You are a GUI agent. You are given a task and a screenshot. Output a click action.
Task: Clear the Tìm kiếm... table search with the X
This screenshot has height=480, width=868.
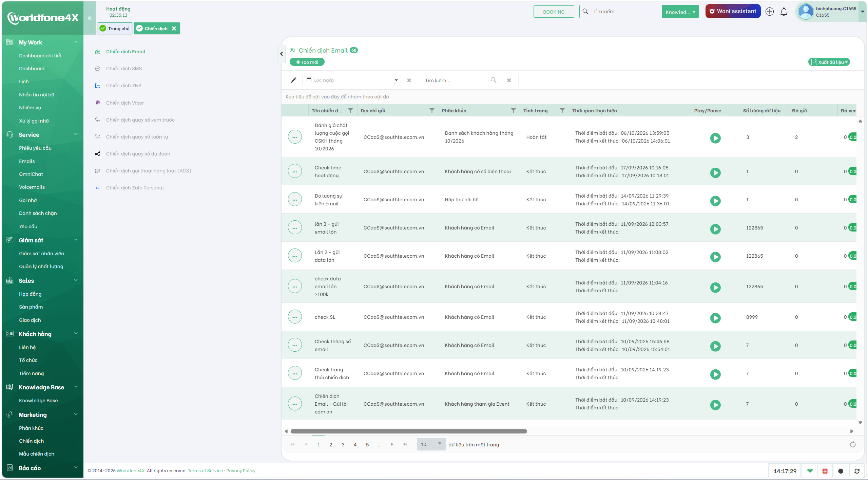[x=509, y=80]
